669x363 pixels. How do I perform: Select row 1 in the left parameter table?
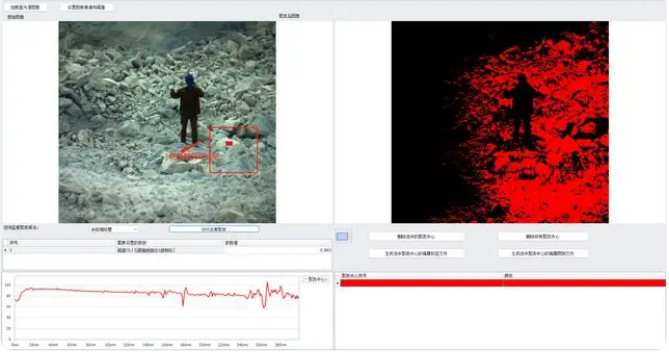(167, 250)
